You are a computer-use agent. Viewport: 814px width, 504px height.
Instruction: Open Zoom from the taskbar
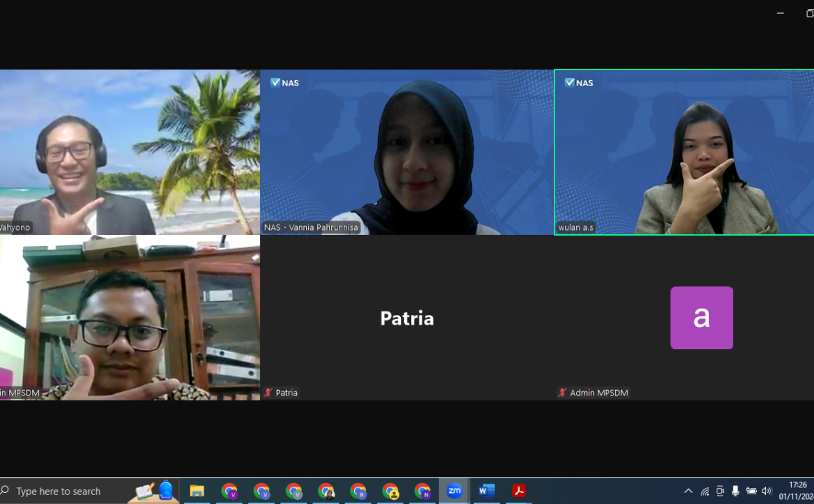(454, 491)
